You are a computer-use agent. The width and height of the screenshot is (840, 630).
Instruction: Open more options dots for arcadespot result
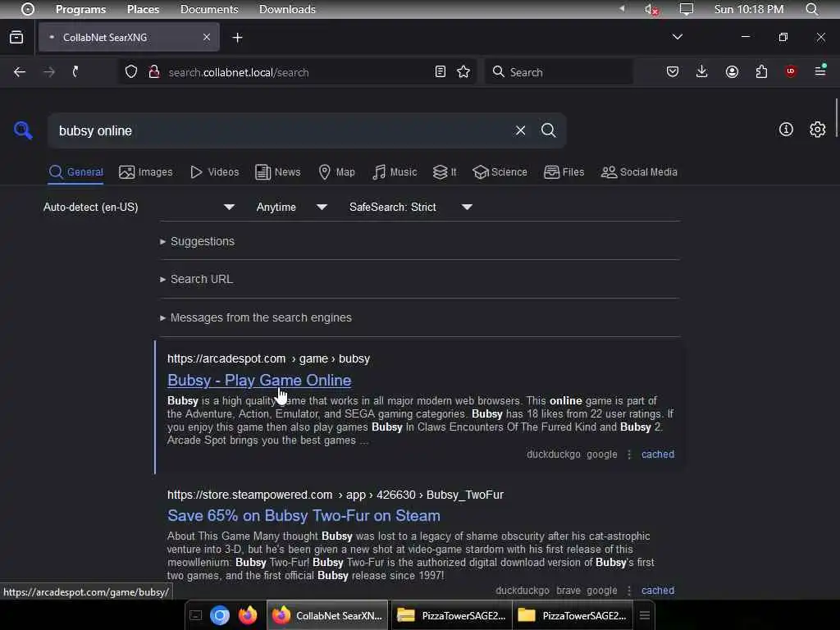point(629,454)
